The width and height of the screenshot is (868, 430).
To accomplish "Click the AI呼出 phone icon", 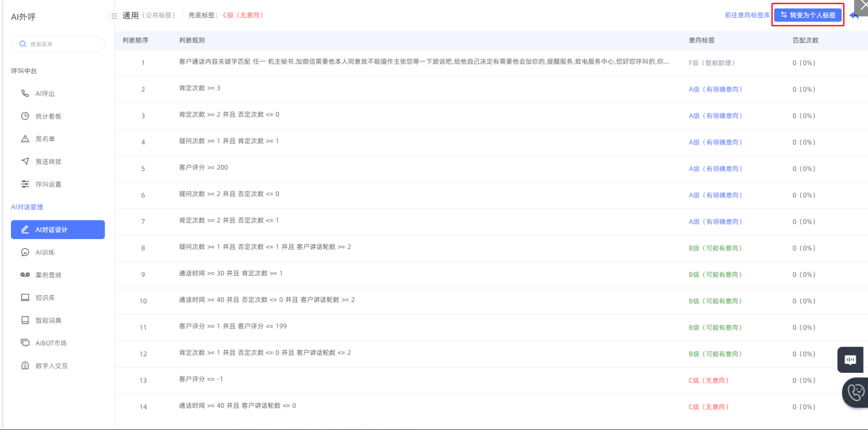I will click(x=25, y=93).
